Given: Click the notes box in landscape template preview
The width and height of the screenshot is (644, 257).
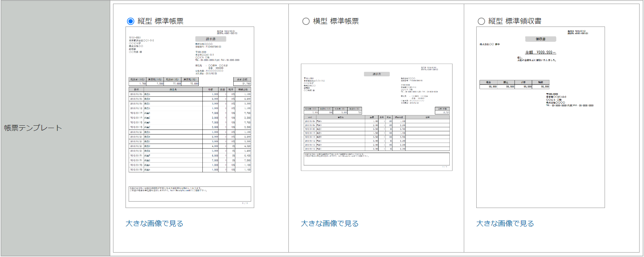Looking at the screenshot, I should (x=377, y=159).
